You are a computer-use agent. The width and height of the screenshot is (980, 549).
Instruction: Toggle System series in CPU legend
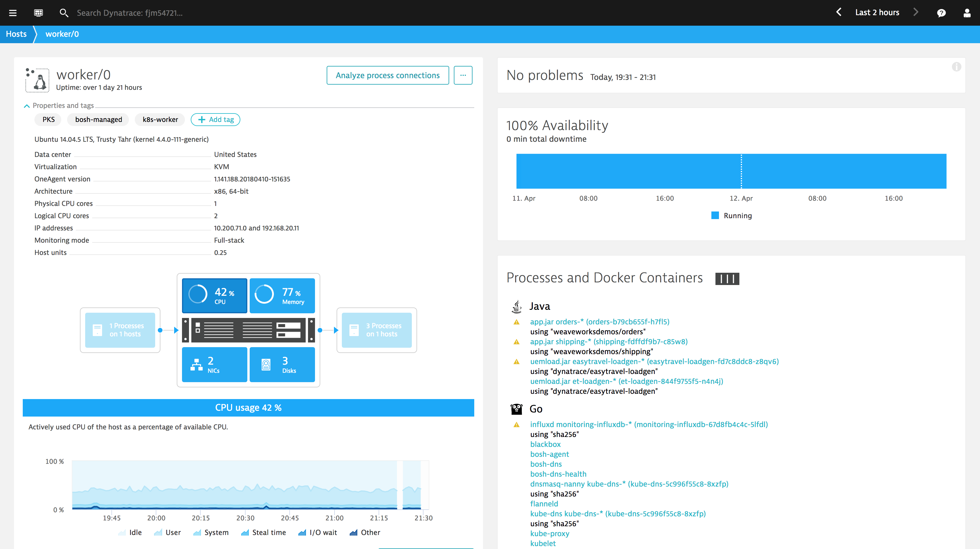[211, 532]
